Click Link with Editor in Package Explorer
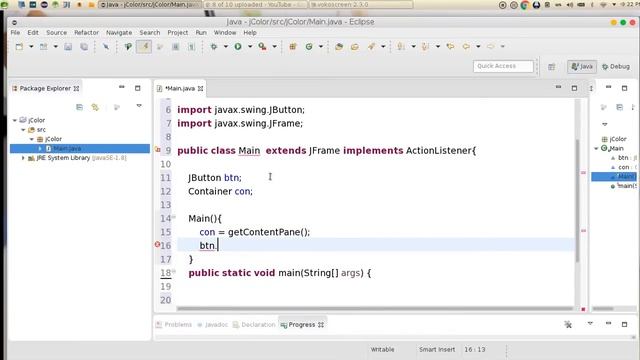 pyautogui.click(x=95, y=107)
